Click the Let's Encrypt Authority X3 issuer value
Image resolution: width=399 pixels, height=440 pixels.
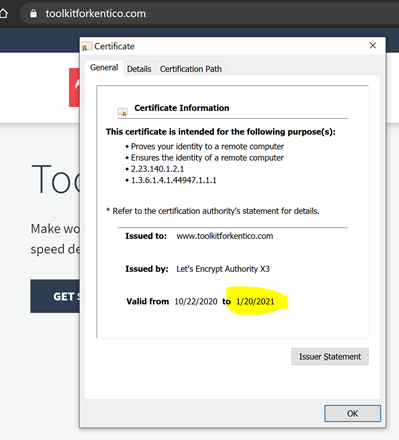coord(223,269)
